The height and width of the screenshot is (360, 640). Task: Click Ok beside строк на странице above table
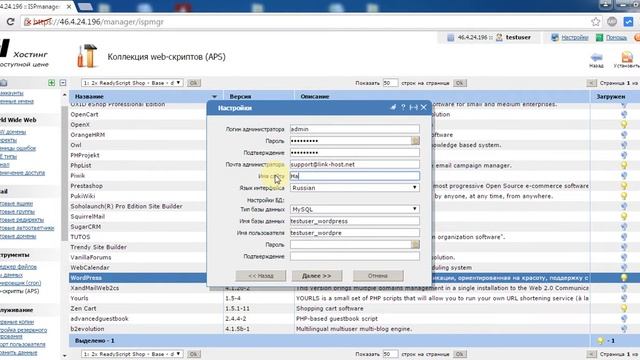point(460,83)
